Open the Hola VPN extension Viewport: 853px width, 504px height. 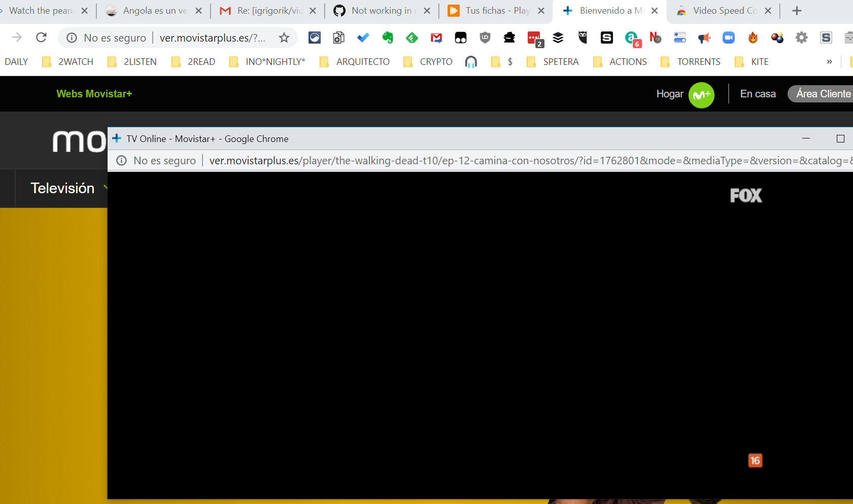753,38
